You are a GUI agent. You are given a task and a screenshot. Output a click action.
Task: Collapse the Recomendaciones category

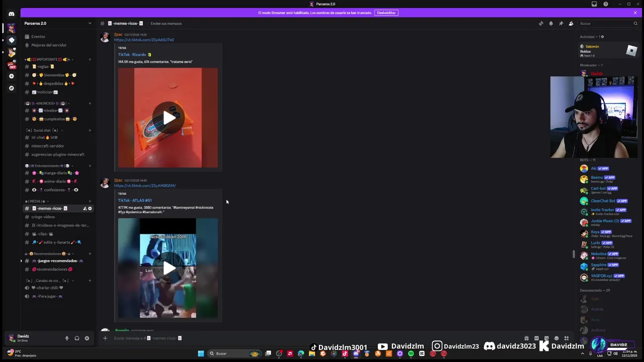(x=48, y=254)
